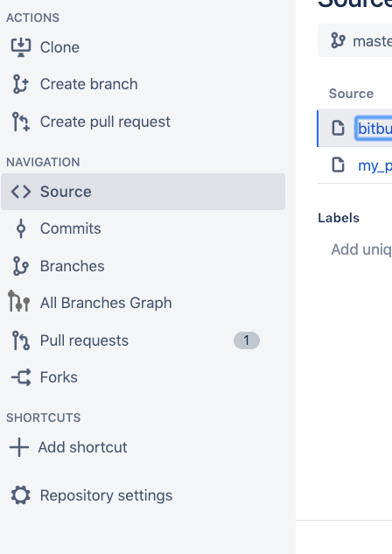Viewport: 392px width, 554px height.
Task: Click the Repository settings gear icon
Action: click(21, 495)
